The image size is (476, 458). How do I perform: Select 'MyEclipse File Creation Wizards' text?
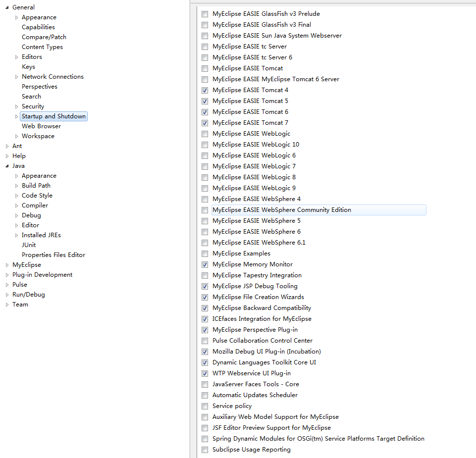258,297
